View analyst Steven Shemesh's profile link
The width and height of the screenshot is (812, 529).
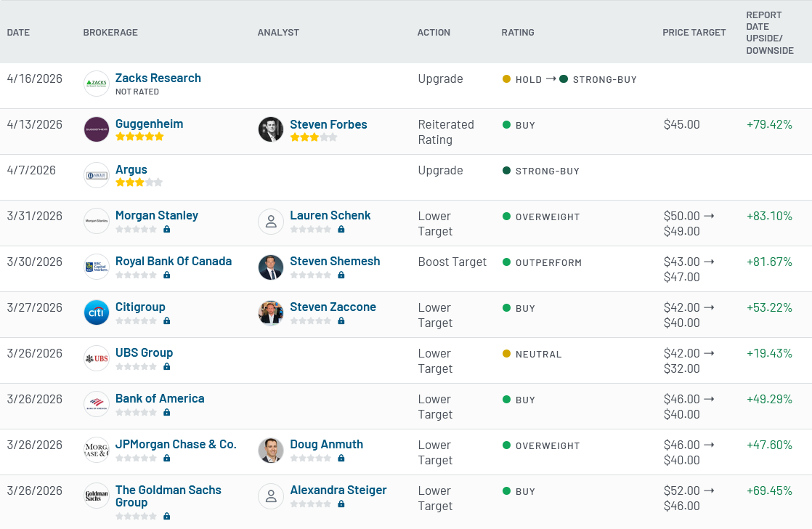tap(335, 261)
